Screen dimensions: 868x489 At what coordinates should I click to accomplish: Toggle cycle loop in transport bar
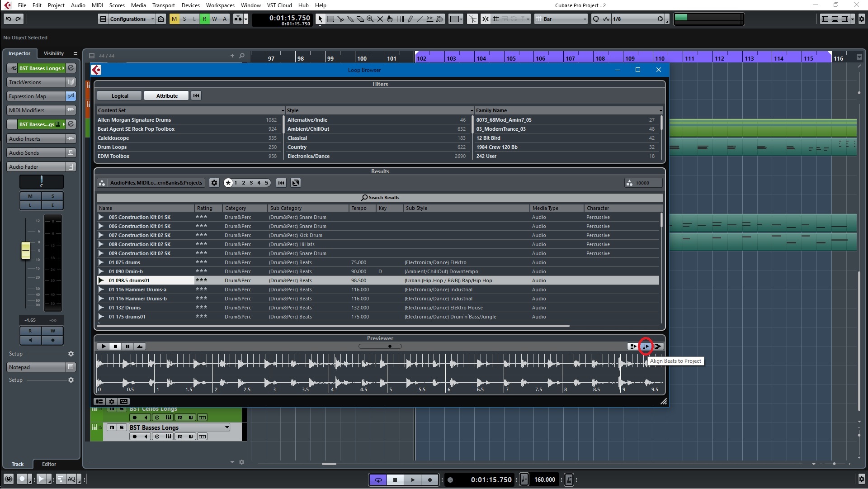click(378, 480)
